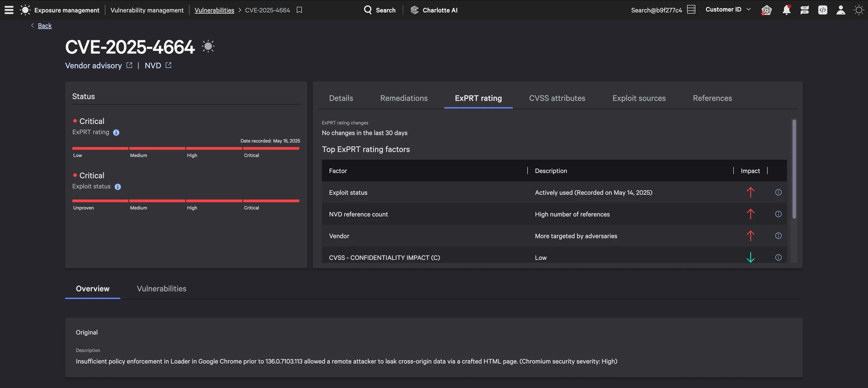Select the Overview tab

92,289
